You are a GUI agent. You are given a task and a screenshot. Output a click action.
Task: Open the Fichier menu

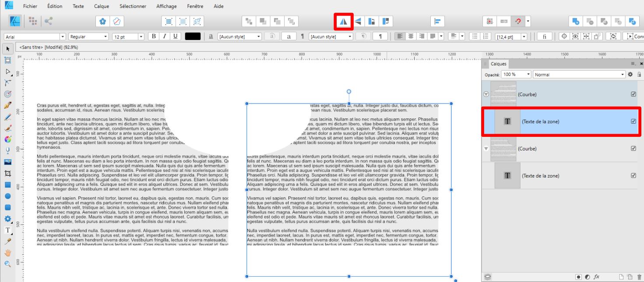coord(30,6)
